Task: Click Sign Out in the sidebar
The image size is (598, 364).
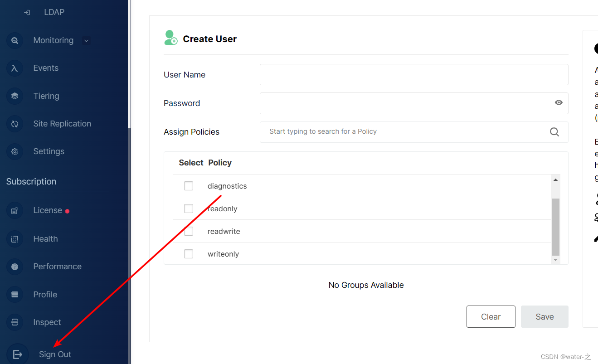Action: [55, 354]
